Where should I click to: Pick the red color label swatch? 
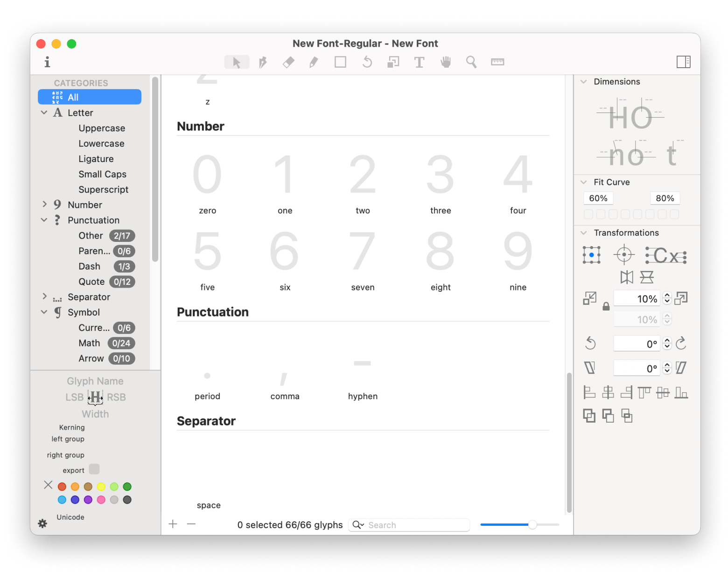(62, 487)
